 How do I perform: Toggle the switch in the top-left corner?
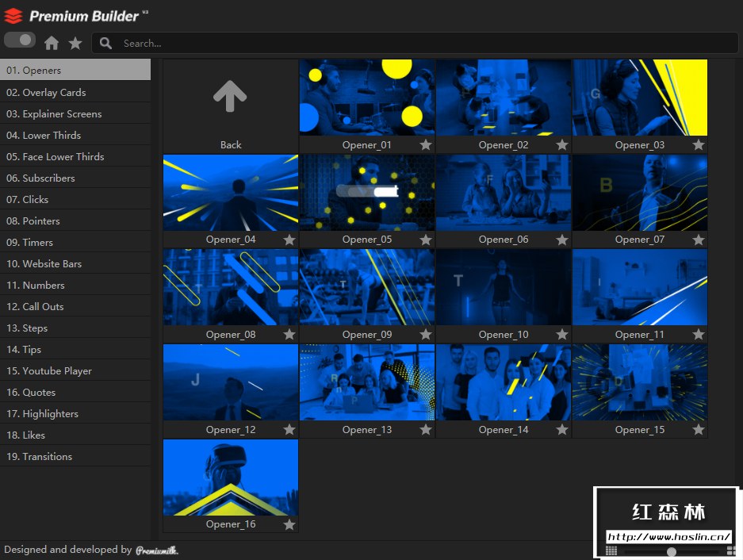tap(20, 40)
